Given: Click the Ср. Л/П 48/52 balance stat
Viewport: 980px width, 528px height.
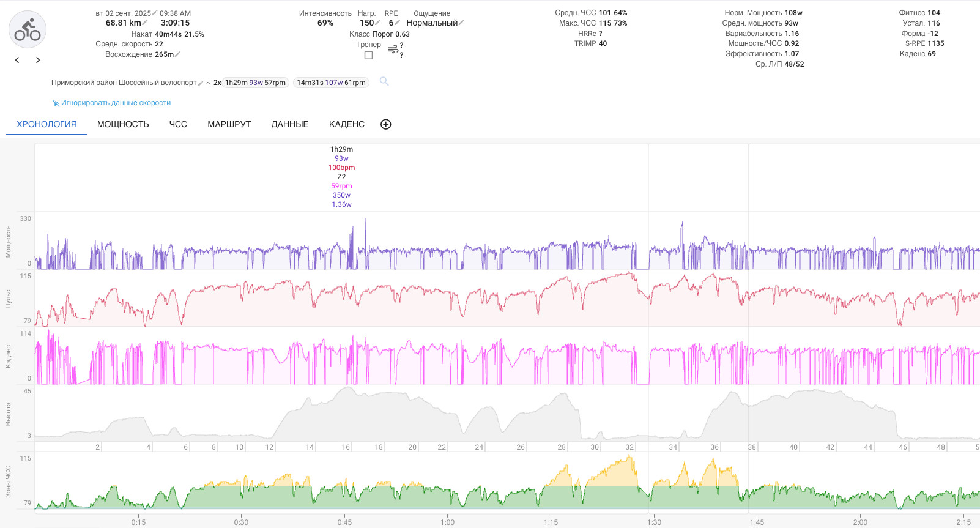Looking at the screenshot, I should pyautogui.click(x=779, y=64).
